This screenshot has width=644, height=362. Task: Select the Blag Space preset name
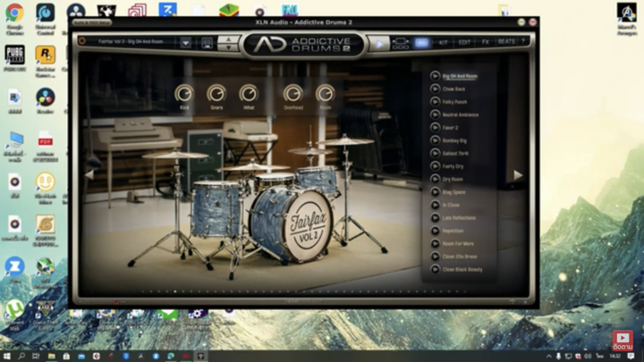coord(453,192)
